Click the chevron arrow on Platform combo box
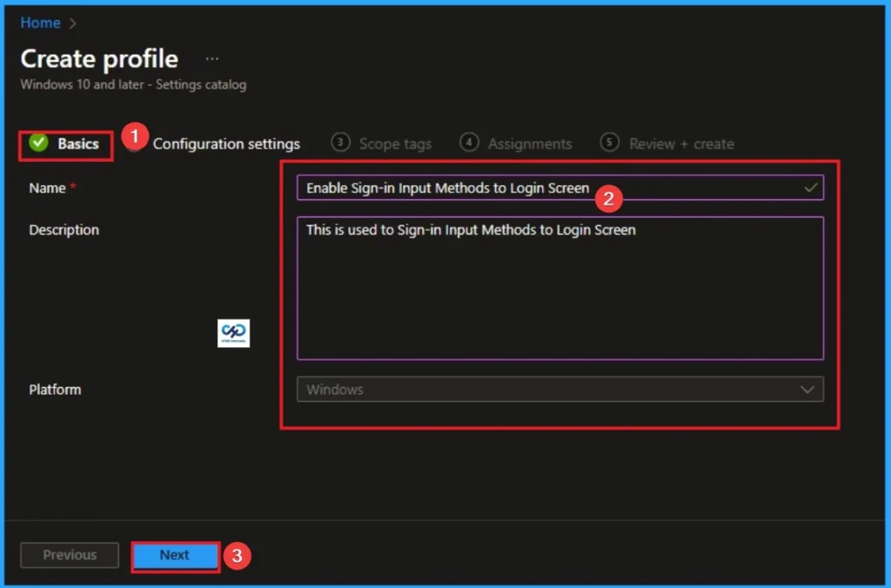Image resolution: width=891 pixels, height=588 pixels. (x=808, y=389)
